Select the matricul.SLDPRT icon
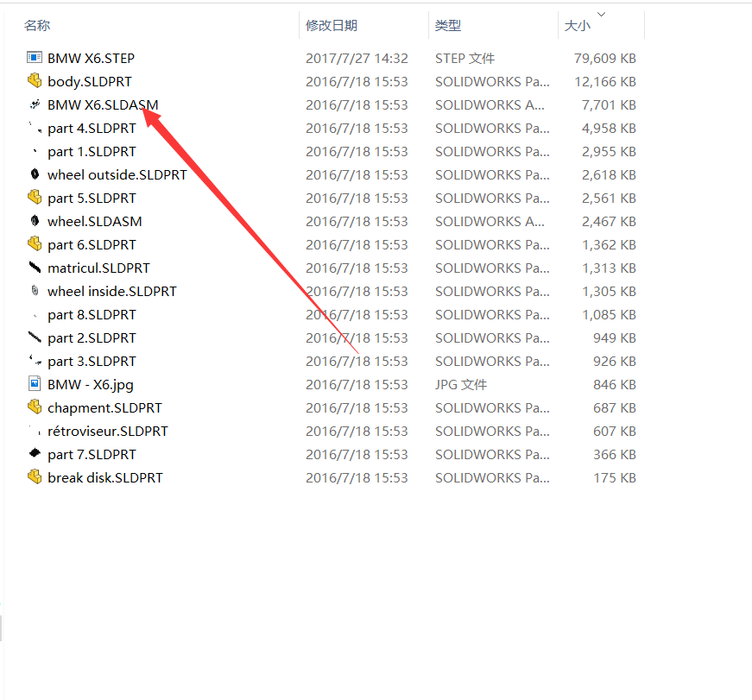752x700 pixels. pyautogui.click(x=35, y=268)
